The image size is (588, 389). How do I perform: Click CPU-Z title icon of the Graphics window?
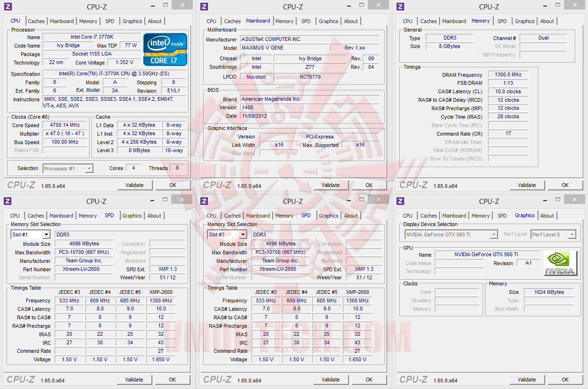tap(400, 201)
